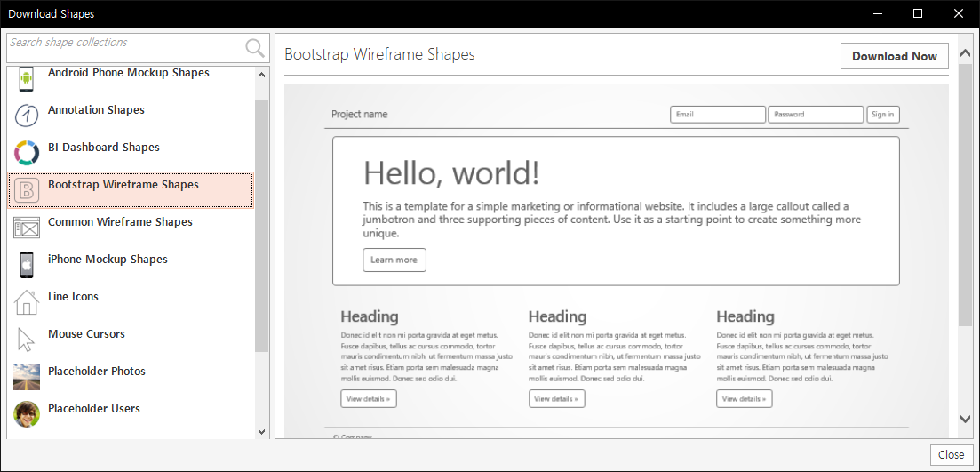Click the preview pane scrollbar thumb
Image resolution: width=980 pixels, height=472 pixels.
(x=965, y=194)
